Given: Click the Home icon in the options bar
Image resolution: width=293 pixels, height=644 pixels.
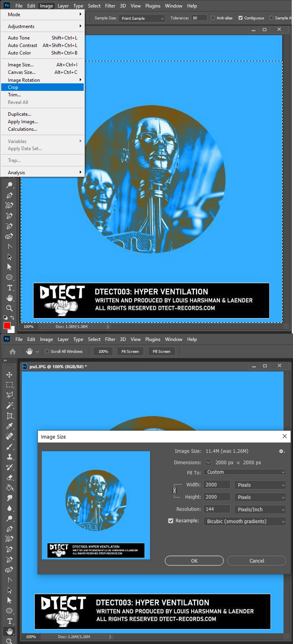Looking at the screenshot, I should (x=13, y=351).
